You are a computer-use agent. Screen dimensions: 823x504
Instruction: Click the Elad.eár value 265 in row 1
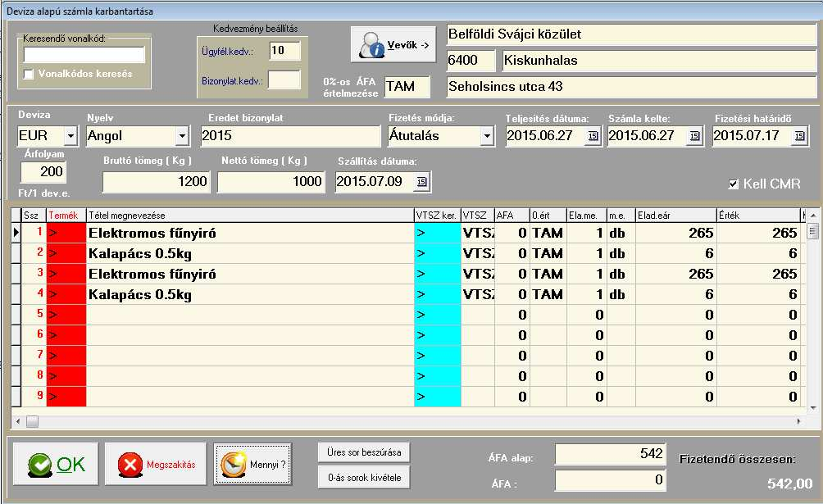pos(676,233)
